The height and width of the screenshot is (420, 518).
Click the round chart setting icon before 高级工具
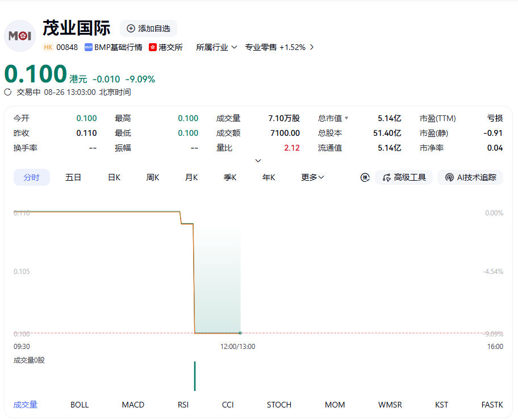pyautogui.click(x=365, y=177)
